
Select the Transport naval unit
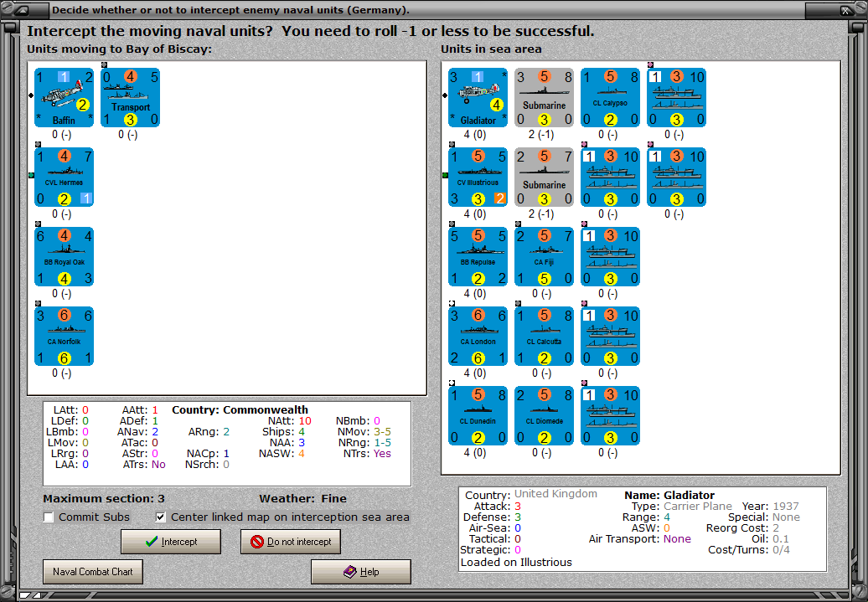(130, 97)
